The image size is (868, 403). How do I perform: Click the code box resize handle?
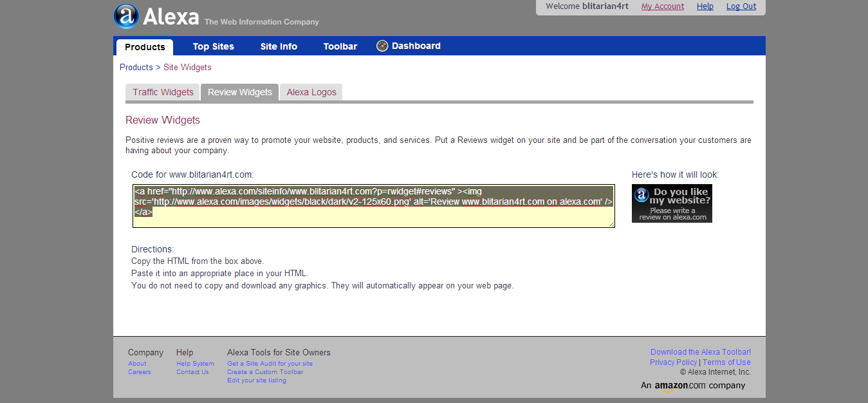[611, 224]
